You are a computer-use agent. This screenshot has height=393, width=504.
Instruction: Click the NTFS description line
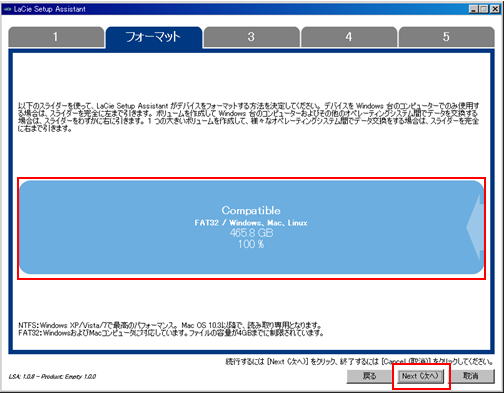point(170,325)
